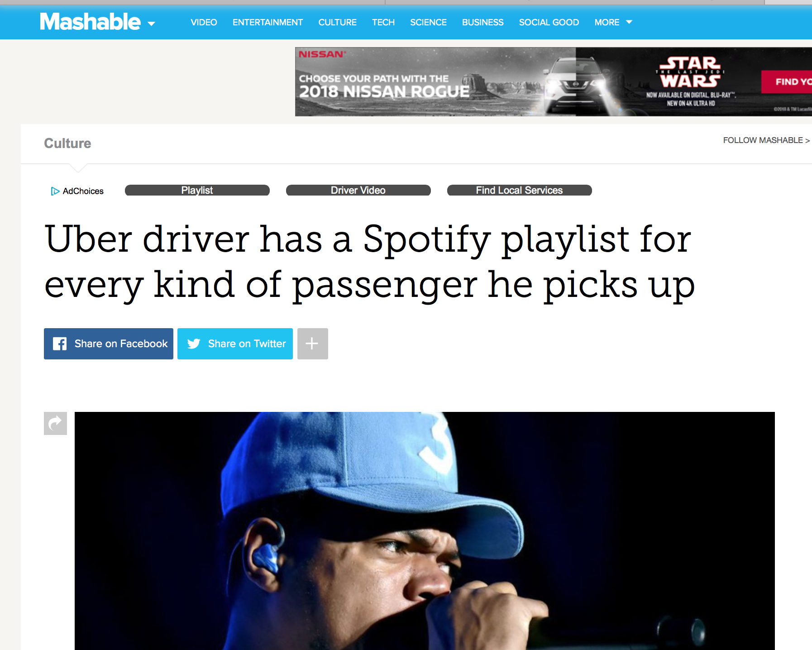Click the Facebook logo icon in share button
The width and height of the screenshot is (812, 650).
[59, 344]
